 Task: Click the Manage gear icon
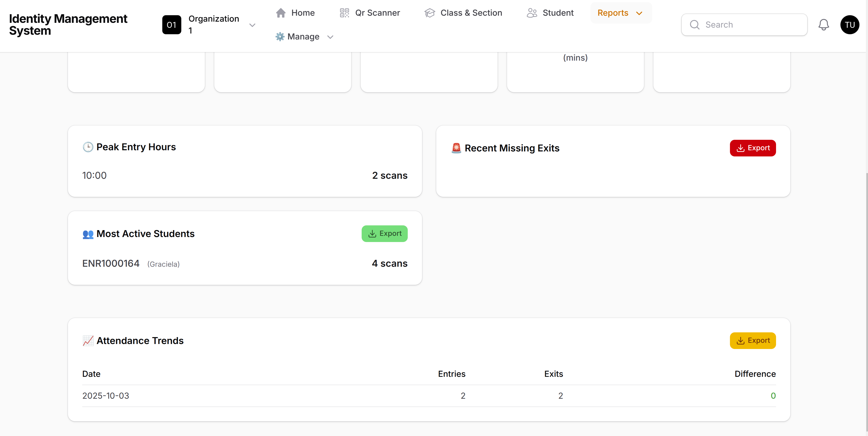pyautogui.click(x=280, y=36)
